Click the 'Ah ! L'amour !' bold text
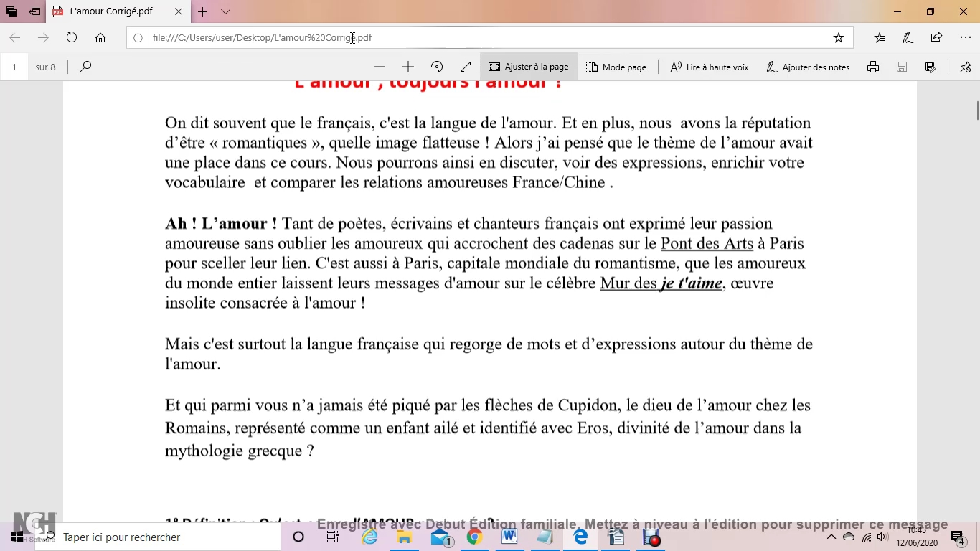Screen dimensions: 980x551 pos(221,223)
